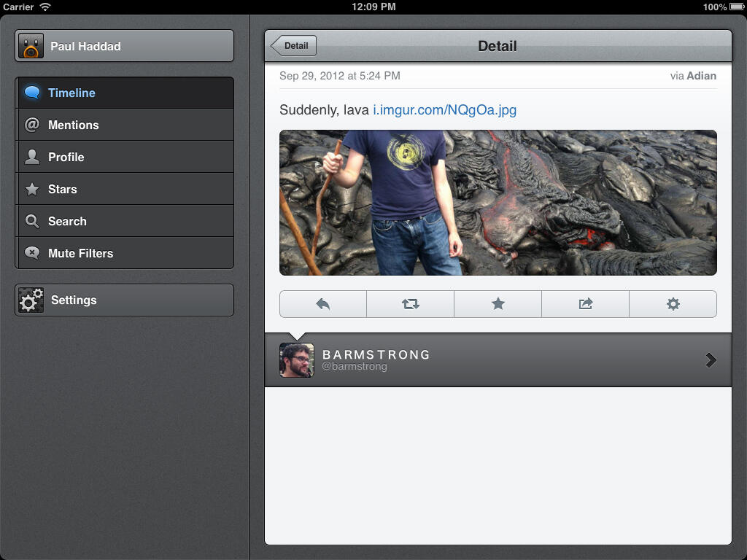Viewport: 747px width, 560px height.
Task: Open Search from the sidebar
Action: point(125,221)
